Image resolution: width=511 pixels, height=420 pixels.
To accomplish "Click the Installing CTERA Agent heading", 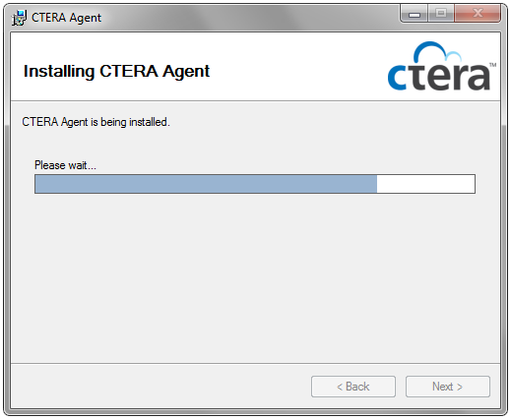I will point(116,71).
